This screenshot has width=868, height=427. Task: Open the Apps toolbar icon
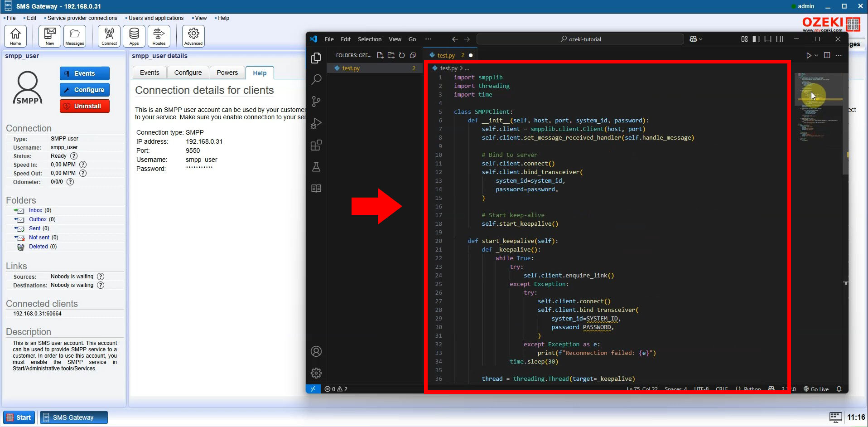pos(134,36)
